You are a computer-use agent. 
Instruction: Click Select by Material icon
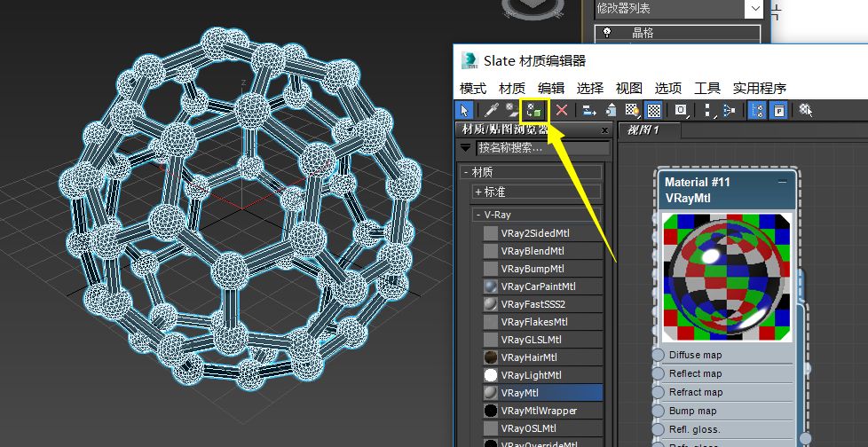pyautogui.click(x=806, y=110)
